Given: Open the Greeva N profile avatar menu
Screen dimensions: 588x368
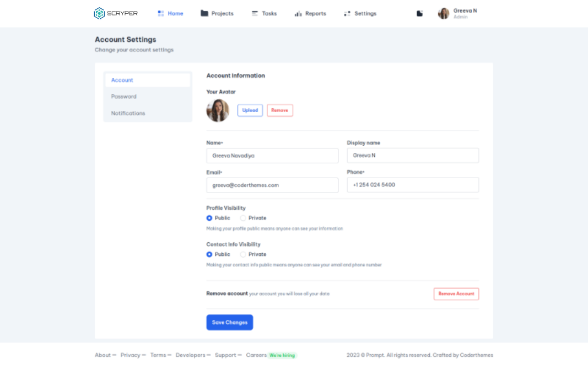Looking at the screenshot, I should (444, 13).
